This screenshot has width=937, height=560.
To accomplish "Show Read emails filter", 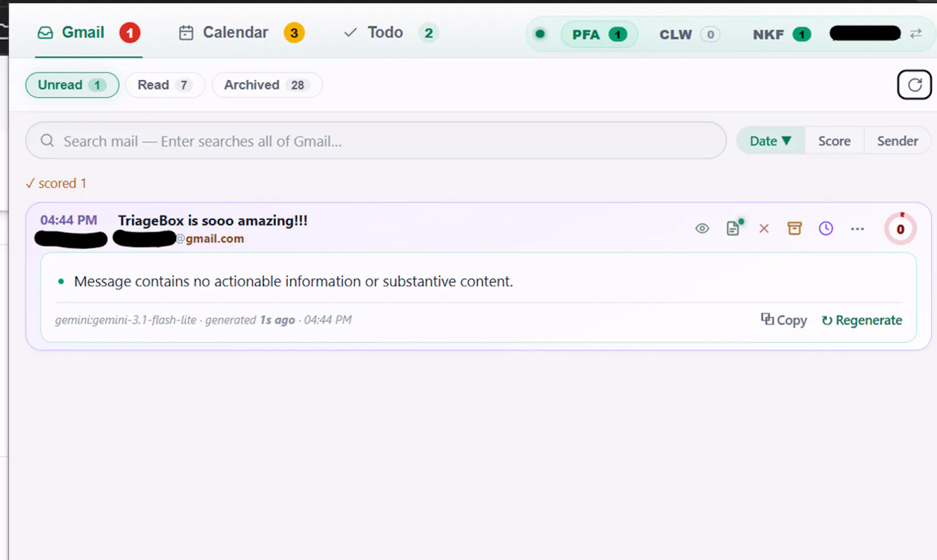I will pos(165,85).
